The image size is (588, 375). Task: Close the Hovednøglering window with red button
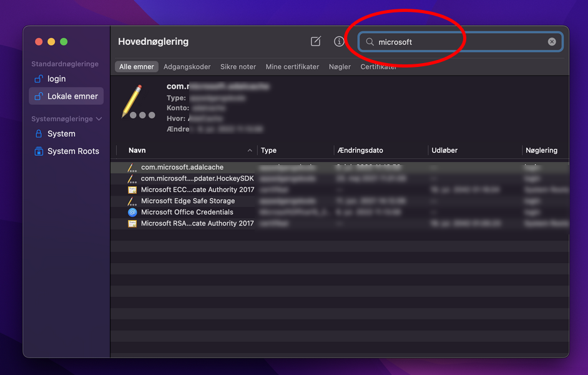coord(39,42)
